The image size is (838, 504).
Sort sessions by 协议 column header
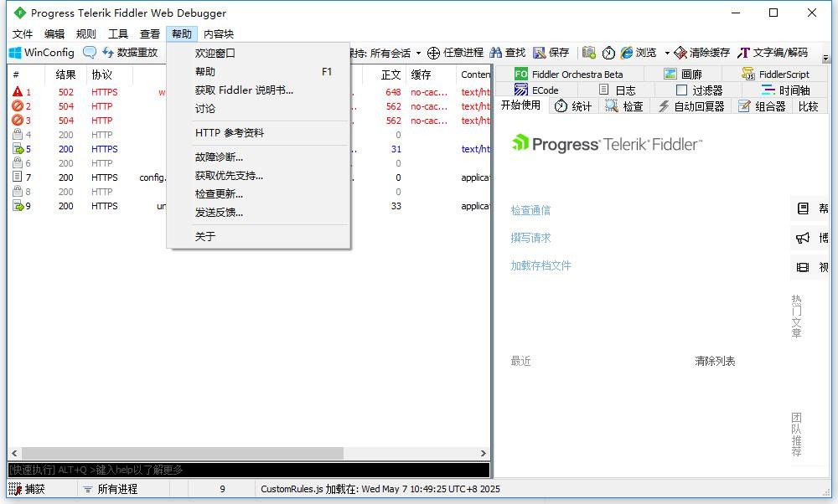(x=110, y=75)
